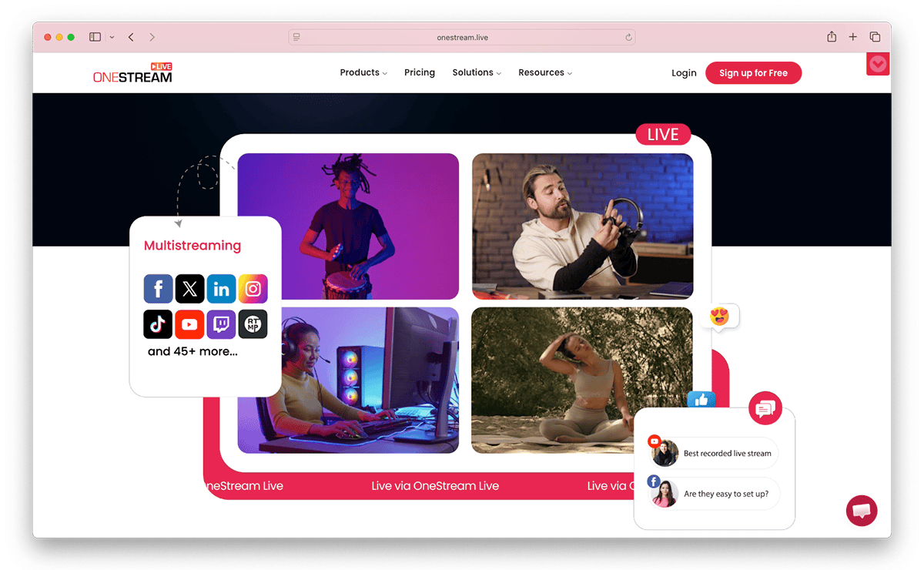
Task: Click the onestream.live address bar
Action: coord(462,37)
